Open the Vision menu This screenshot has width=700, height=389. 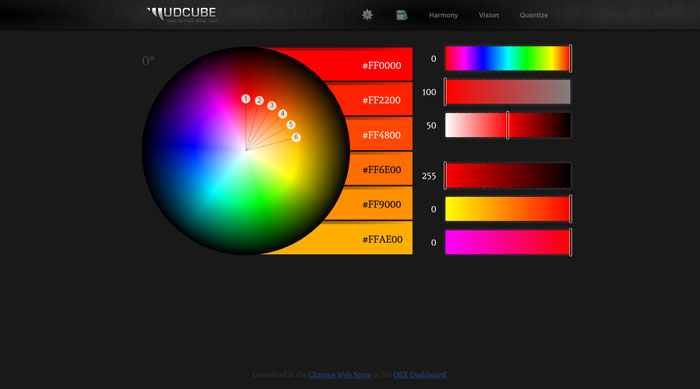tap(489, 15)
